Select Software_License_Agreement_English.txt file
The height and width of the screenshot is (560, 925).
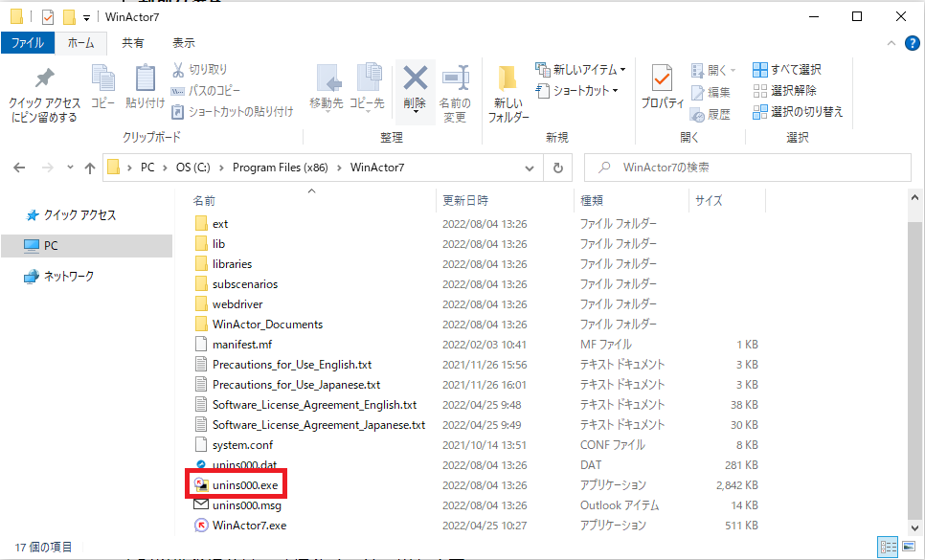point(314,405)
